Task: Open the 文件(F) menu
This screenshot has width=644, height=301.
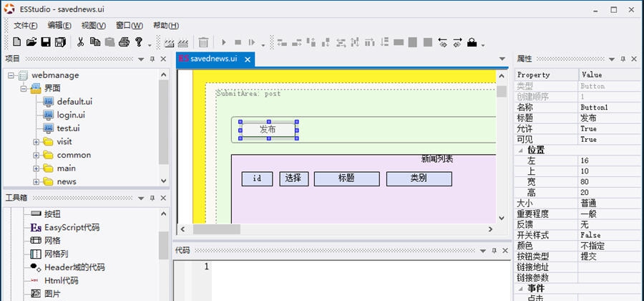Action: [26, 26]
